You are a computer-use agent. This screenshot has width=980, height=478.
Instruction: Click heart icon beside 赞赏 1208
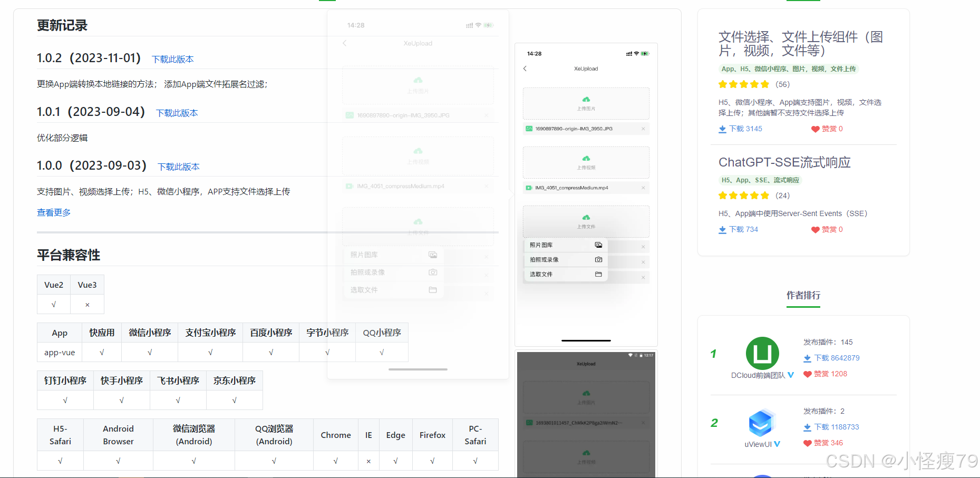point(807,374)
